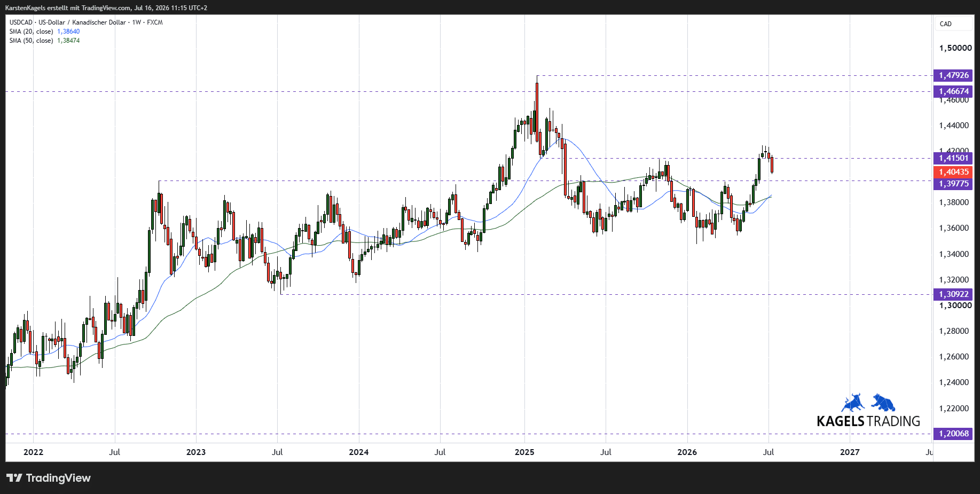Click the 1,50000 price scale value
Screen dimensions: 980x494
click(955, 48)
